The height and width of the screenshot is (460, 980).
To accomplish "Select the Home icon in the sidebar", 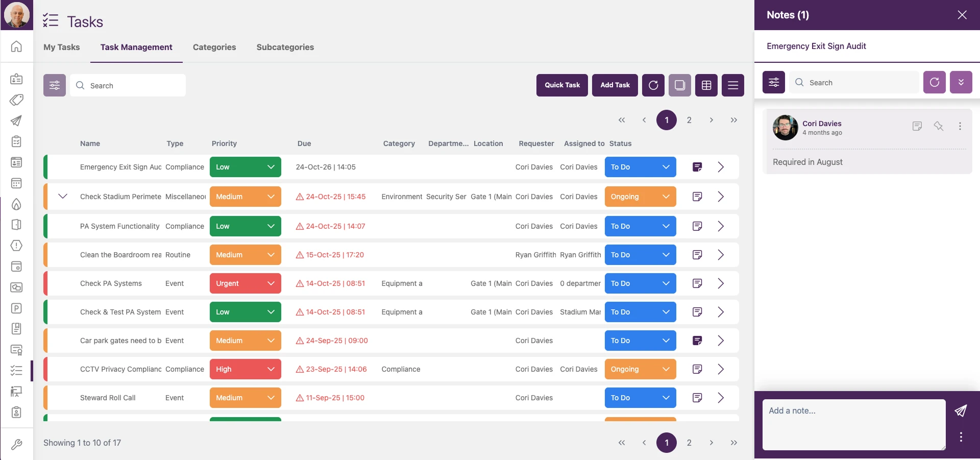I will tap(16, 46).
